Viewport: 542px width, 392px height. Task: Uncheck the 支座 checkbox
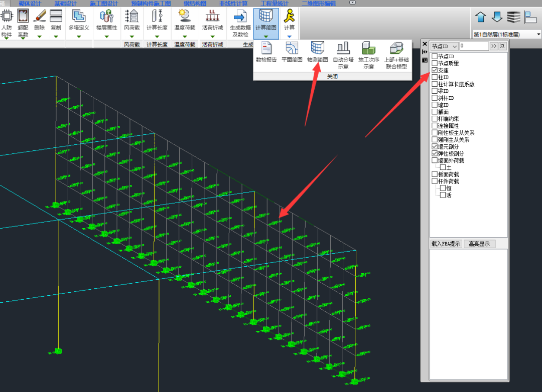[435, 71]
